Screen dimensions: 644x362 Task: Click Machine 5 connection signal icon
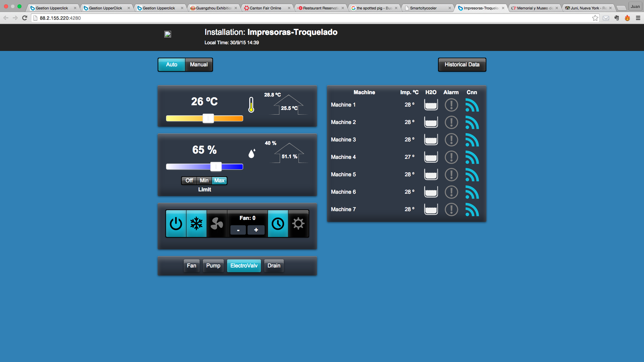click(x=472, y=175)
